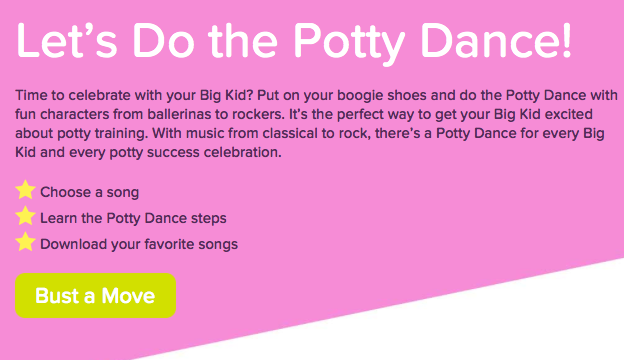This screenshot has width=624, height=360.
Task: Click the Bust a Move button
Action: (96, 296)
